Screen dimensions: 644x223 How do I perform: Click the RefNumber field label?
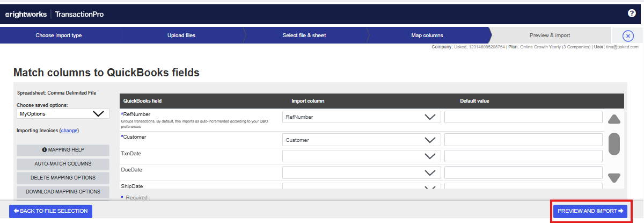click(136, 114)
